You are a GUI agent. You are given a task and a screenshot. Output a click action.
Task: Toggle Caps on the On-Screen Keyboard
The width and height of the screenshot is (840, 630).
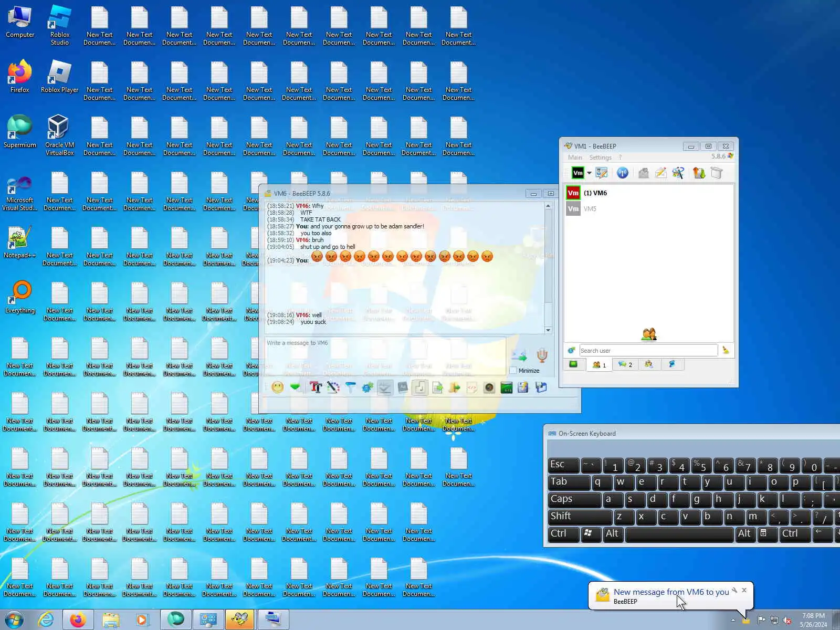tap(574, 499)
